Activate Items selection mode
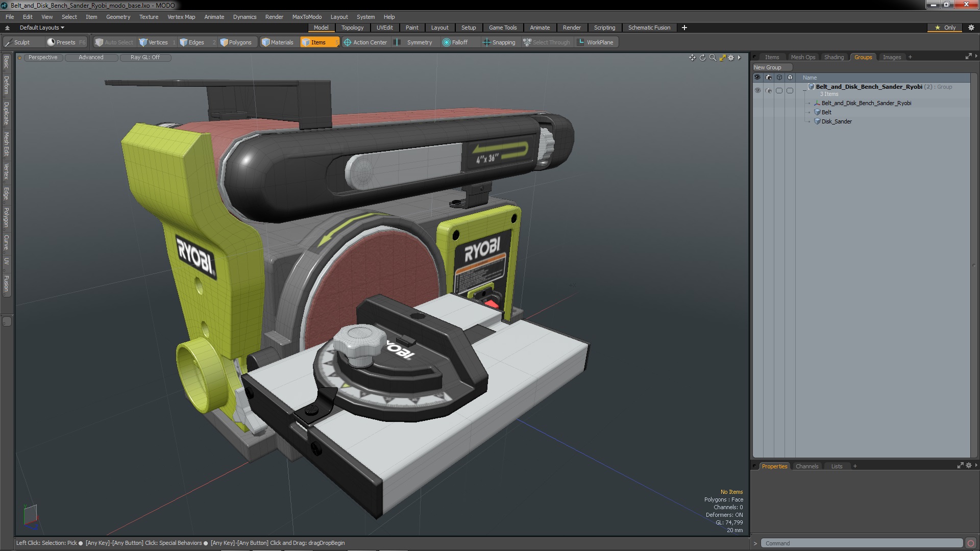 point(318,42)
